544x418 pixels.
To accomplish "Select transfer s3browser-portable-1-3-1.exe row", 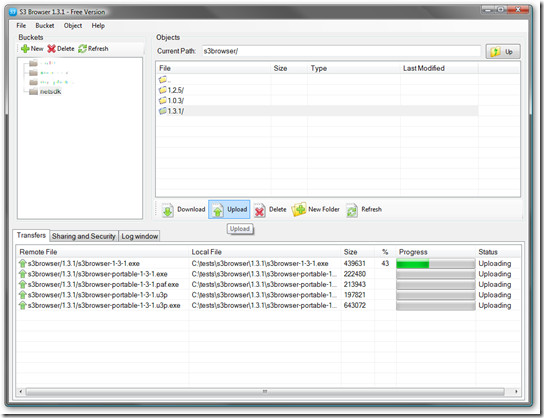I will click(x=268, y=274).
